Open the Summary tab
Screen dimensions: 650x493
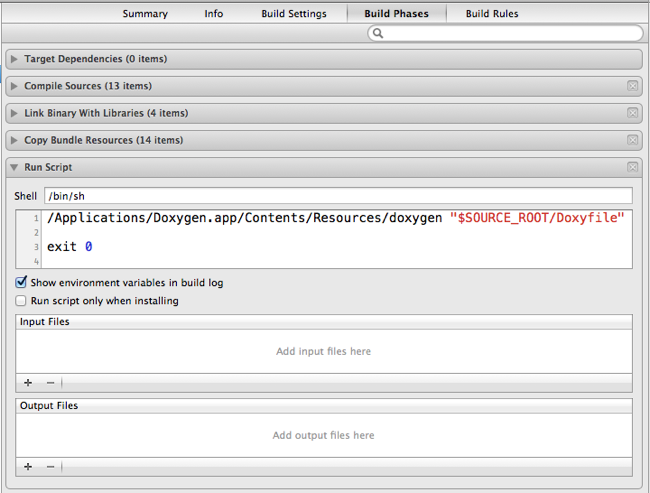pyautogui.click(x=145, y=14)
